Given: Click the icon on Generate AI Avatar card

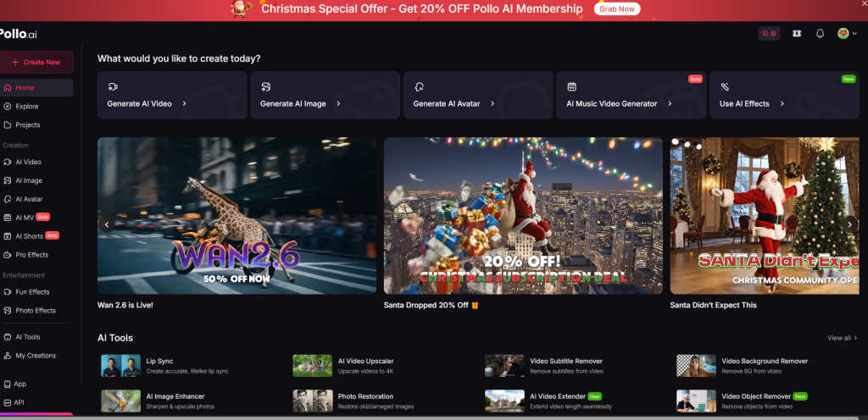Looking at the screenshot, I should point(419,86).
